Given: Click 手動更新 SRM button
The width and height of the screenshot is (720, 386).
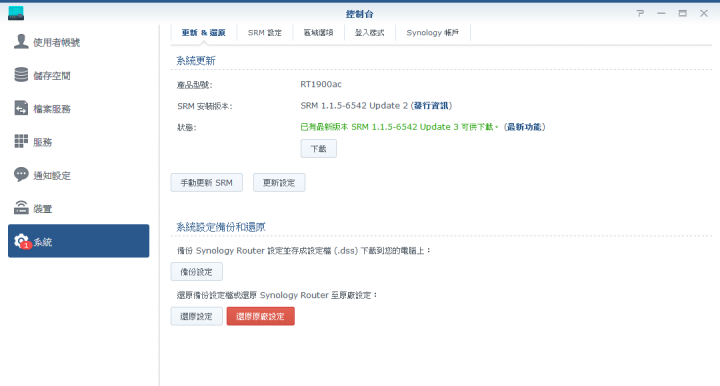Looking at the screenshot, I should (207, 183).
